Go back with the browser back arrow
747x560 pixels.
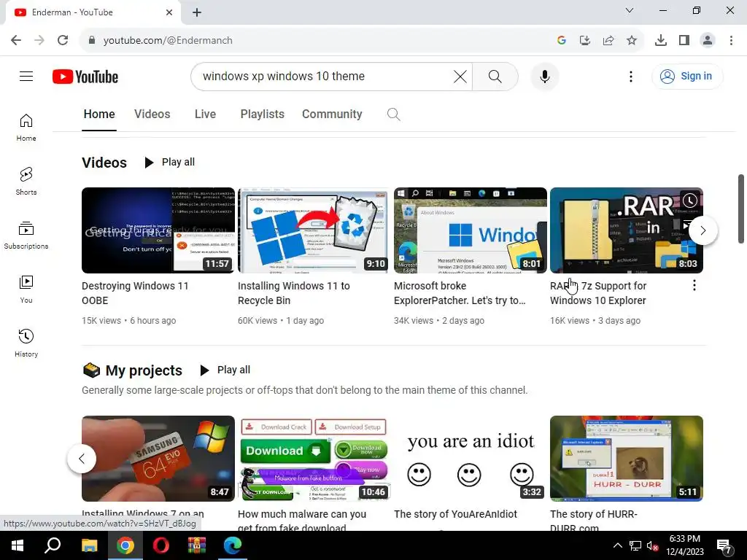[x=16, y=41]
